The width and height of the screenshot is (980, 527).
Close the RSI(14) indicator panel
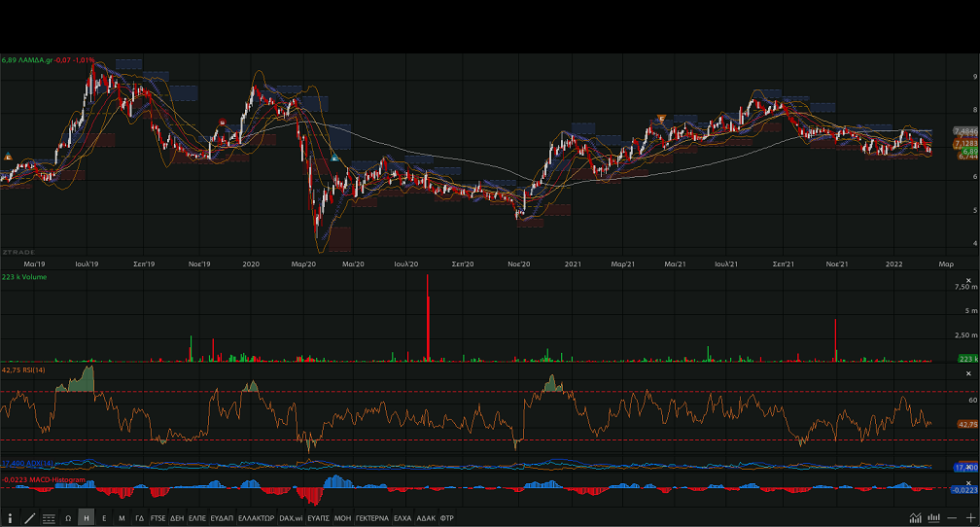coord(967,373)
